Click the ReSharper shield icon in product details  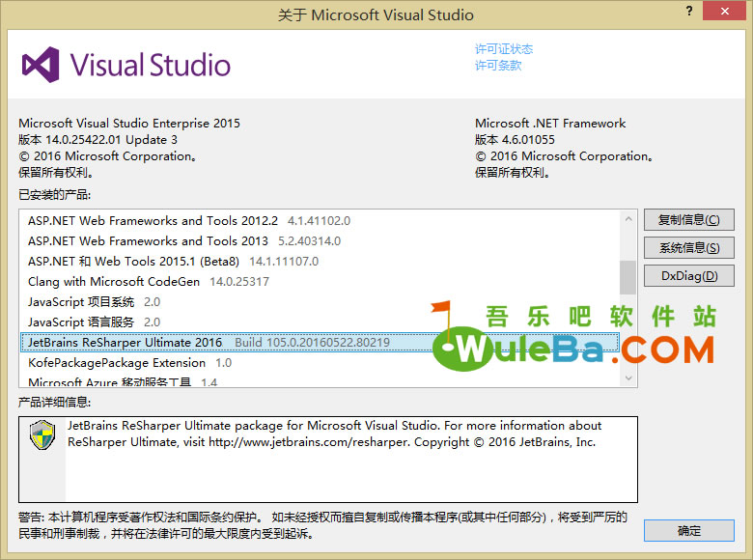(42, 434)
